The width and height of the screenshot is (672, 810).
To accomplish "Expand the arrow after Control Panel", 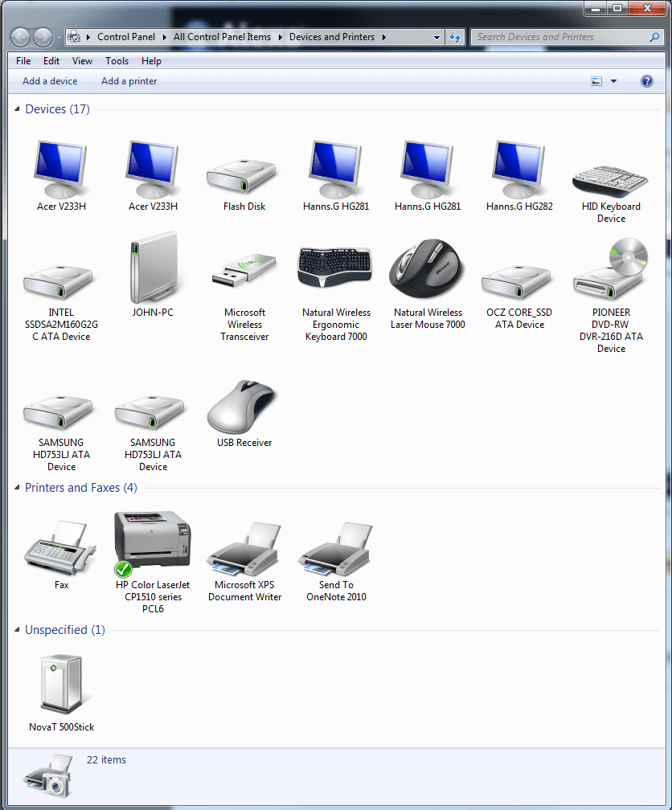I will coord(164,37).
